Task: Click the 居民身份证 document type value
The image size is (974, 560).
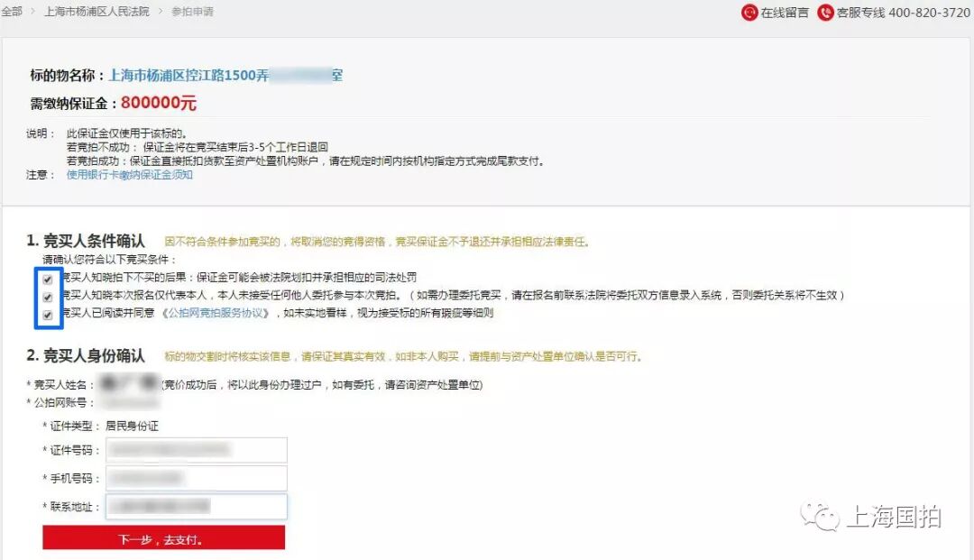Action: point(132,426)
